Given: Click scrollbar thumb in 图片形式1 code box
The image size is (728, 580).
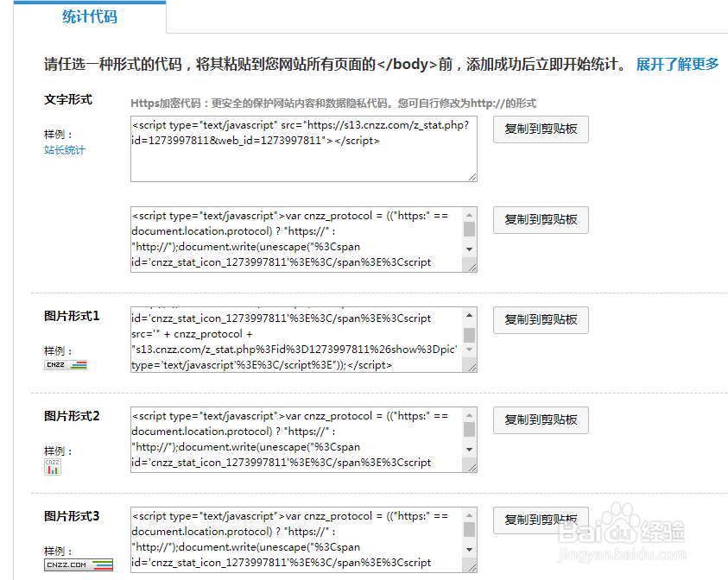Looking at the screenshot, I should coord(470,335).
